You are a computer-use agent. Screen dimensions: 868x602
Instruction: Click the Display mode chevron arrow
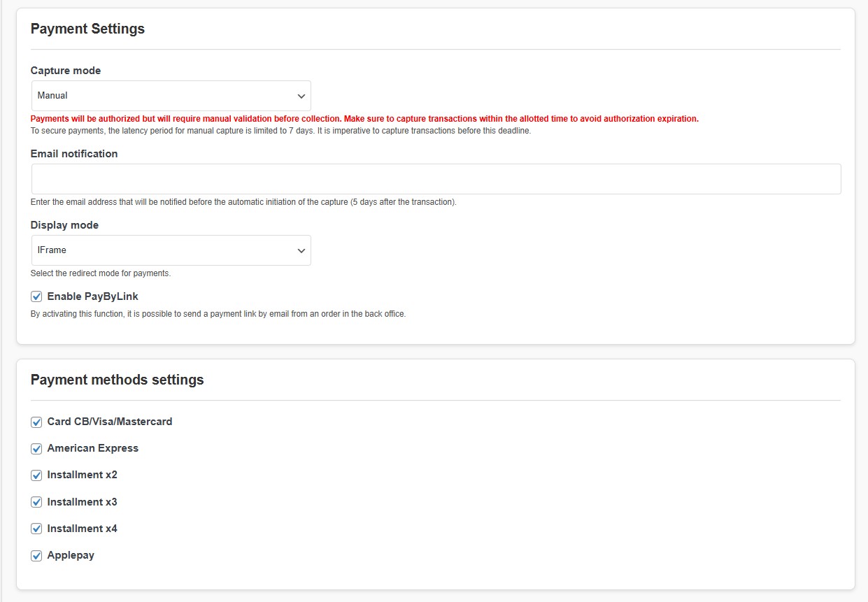[x=301, y=250]
